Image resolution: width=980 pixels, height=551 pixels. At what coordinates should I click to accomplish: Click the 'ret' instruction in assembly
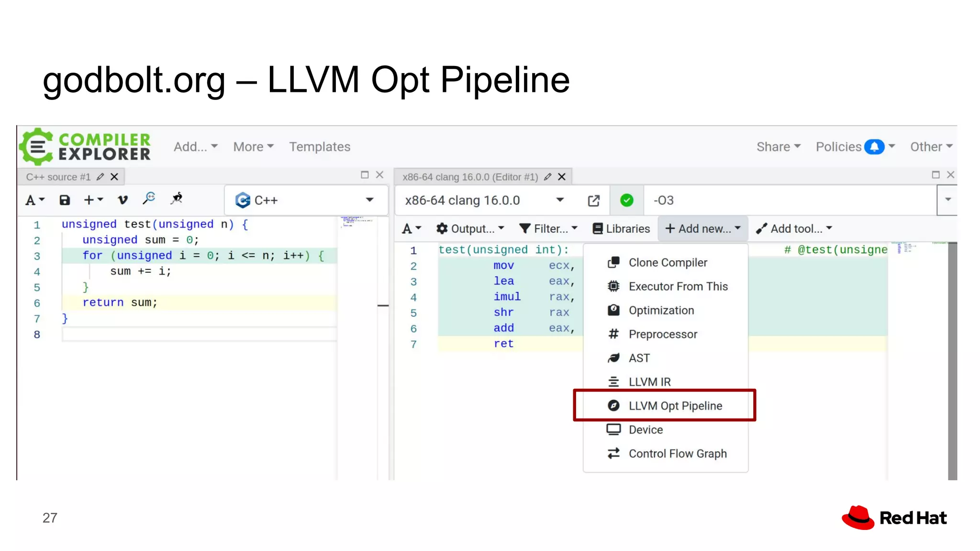point(503,344)
